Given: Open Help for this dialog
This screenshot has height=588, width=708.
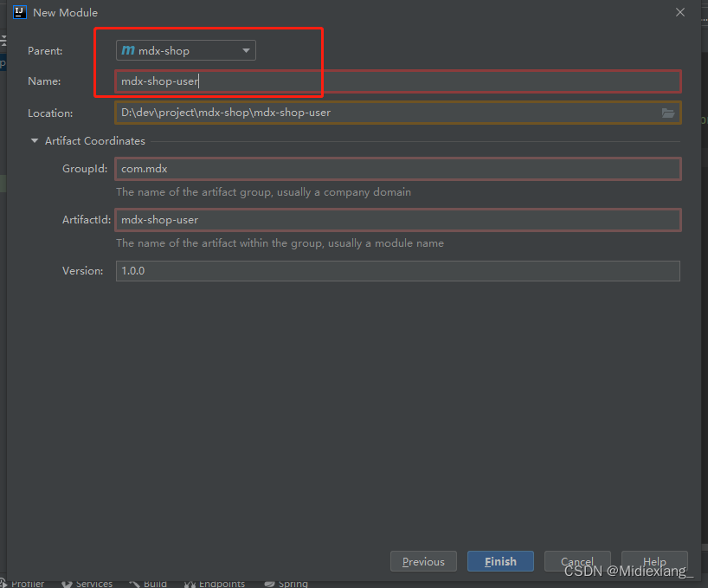Looking at the screenshot, I should pyautogui.click(x=654, y=561).
